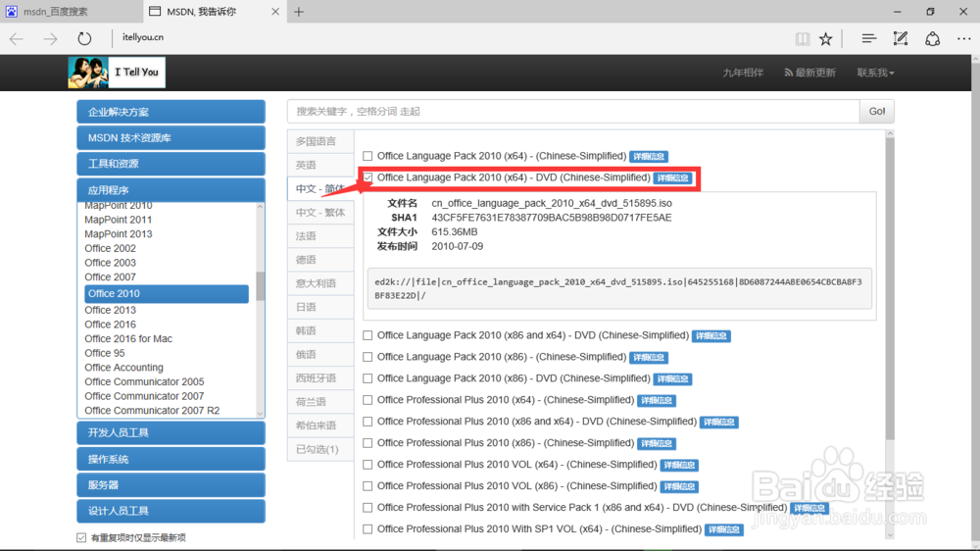Click application list scrollbar thumb

(x=260, y=286)
